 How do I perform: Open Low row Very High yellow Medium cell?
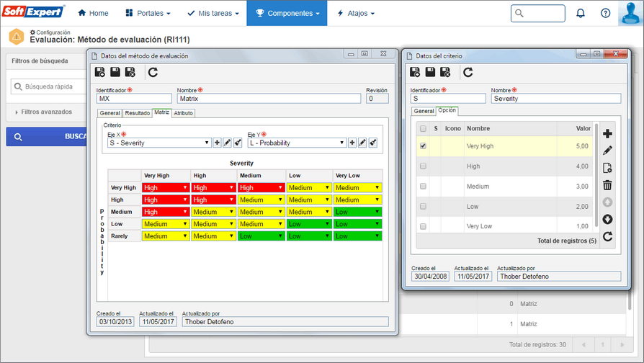coord(165,224)
